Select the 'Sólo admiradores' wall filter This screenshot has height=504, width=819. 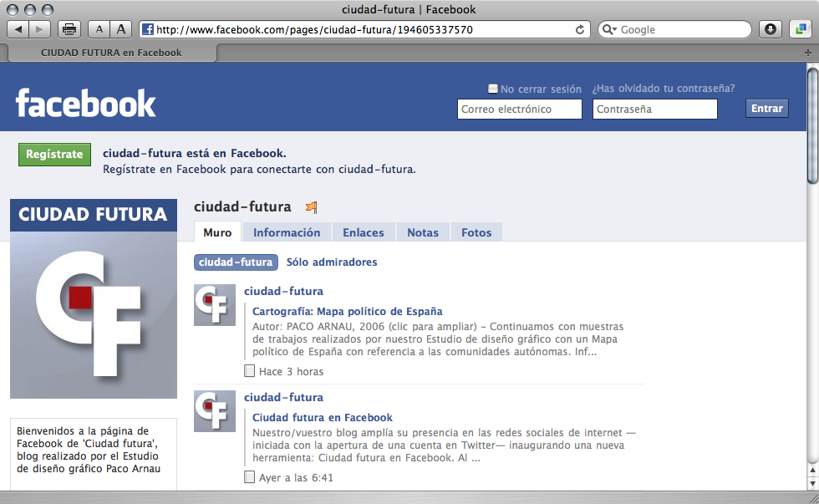[332, 262]
